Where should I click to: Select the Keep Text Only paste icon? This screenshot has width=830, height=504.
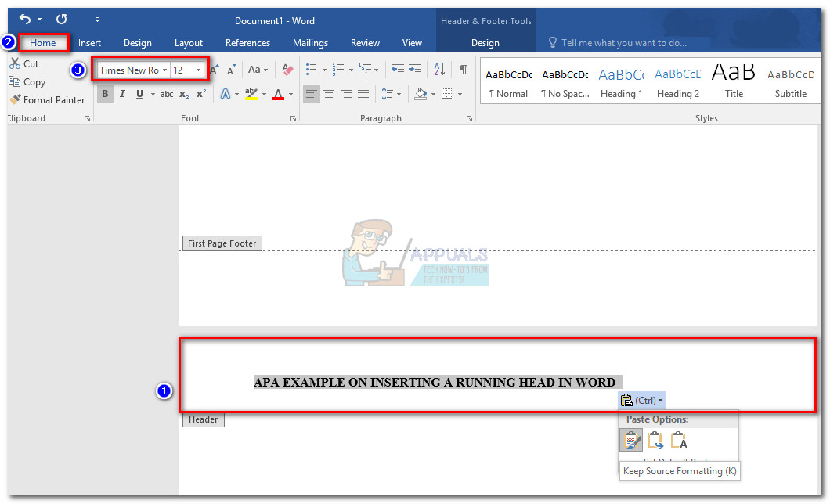679,441
